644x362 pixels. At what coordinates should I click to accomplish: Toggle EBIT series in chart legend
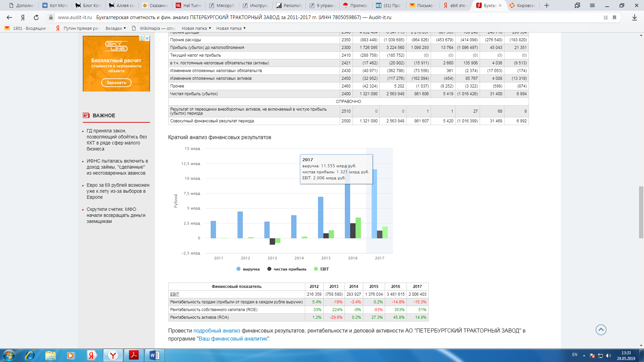(x=321, y=269)
